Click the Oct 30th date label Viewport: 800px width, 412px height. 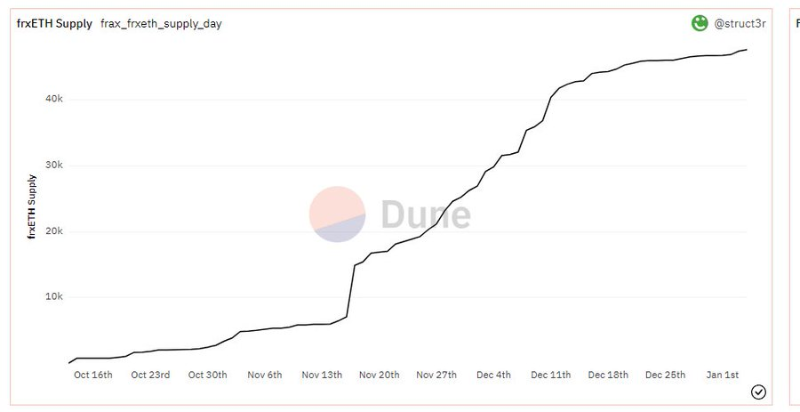click(x=208, y=375)
